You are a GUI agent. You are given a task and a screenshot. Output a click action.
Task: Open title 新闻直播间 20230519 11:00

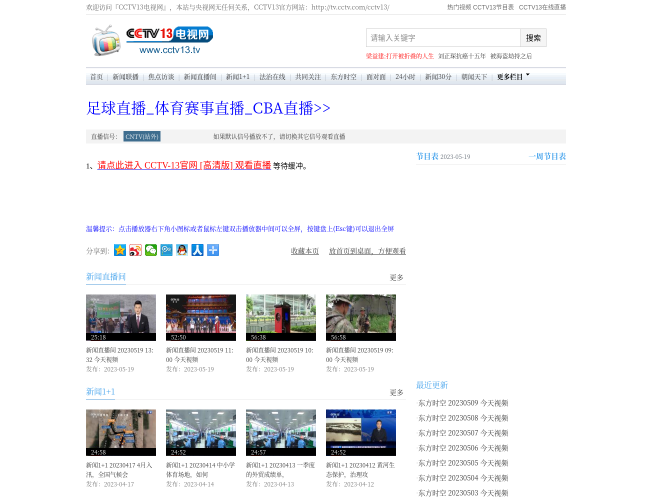200,355
